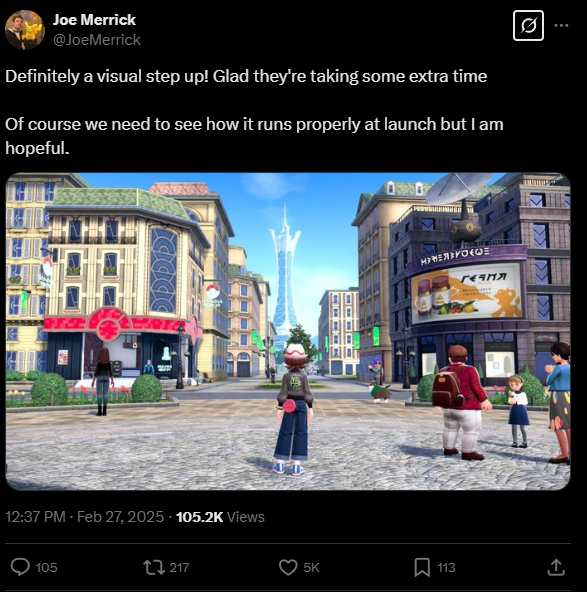Like the tweet with heart icon
587x592 pixels.
tap(288, 567)
